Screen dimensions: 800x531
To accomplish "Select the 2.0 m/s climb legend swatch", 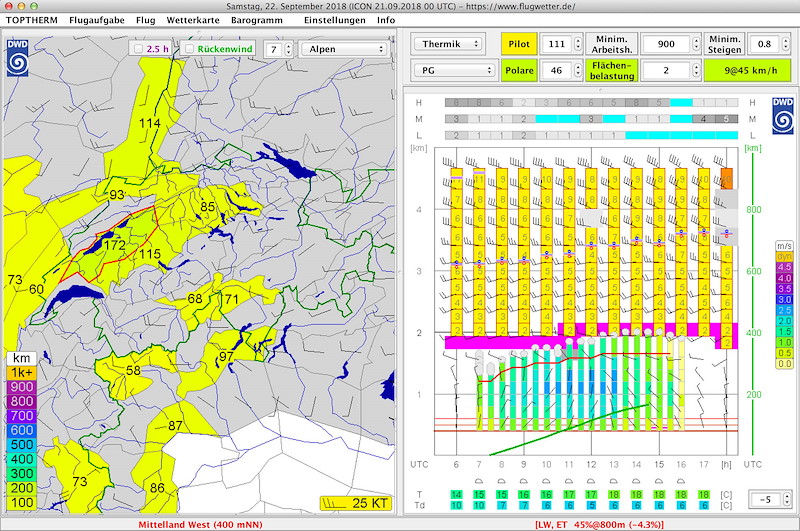I will [784, 321].
